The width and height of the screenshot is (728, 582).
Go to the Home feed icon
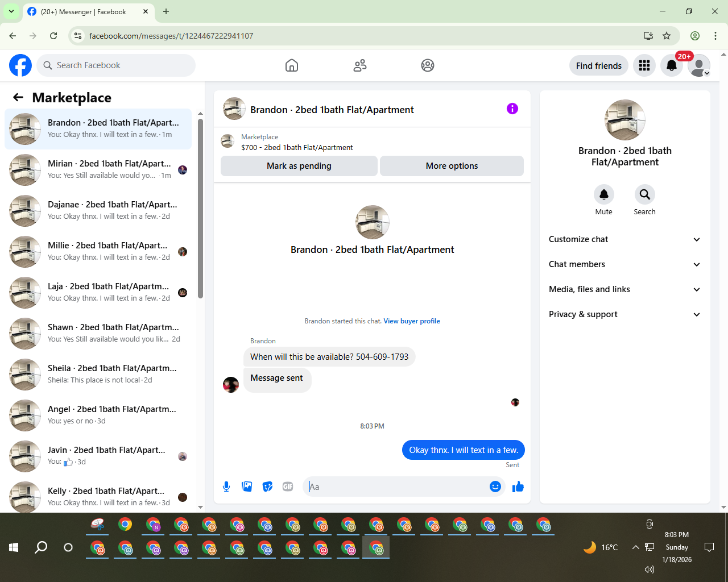[292, 65]
